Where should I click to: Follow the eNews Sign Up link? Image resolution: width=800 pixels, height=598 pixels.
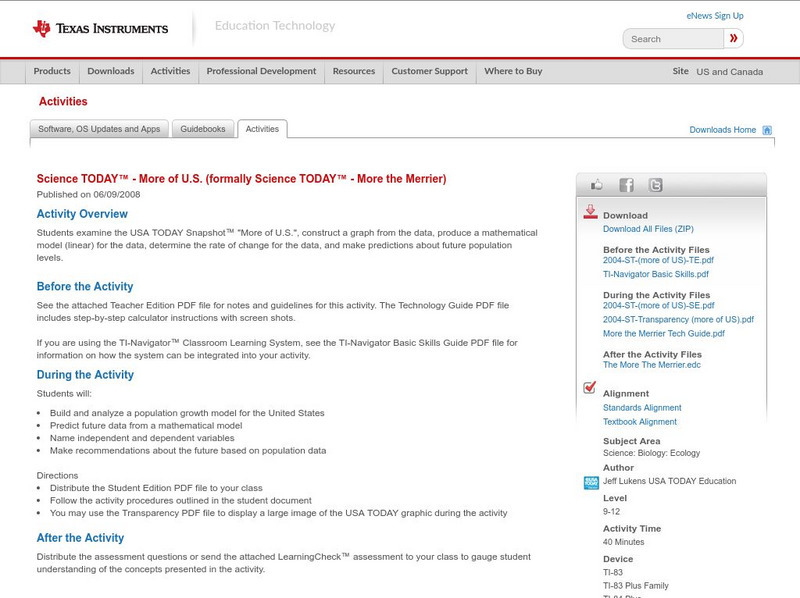pyautogui.click(x=715, y=16)
